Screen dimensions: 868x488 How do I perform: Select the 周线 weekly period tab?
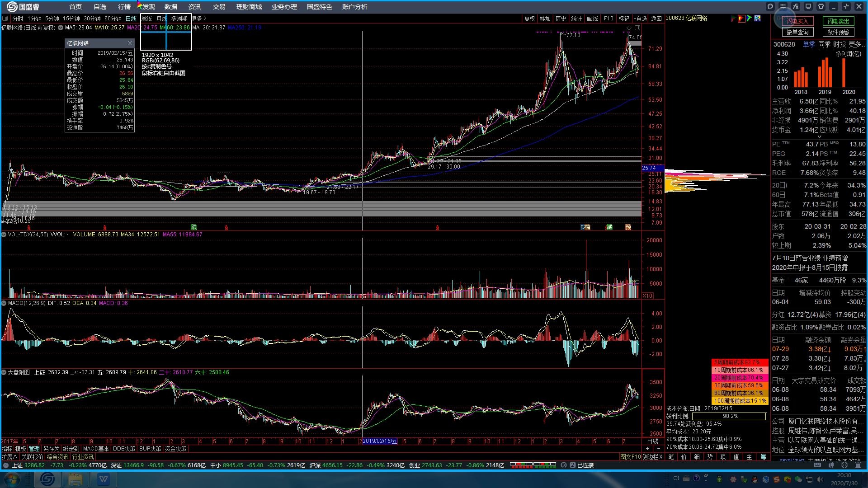point(147,19)
